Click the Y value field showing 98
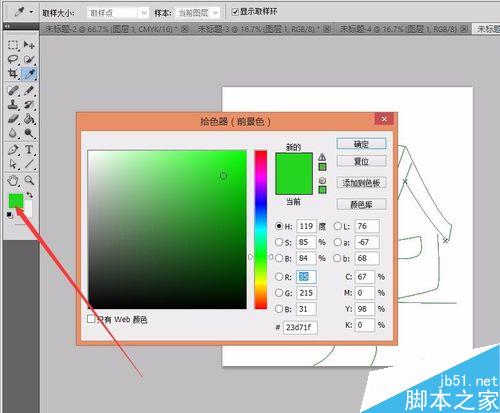This screenshot has height=413, width=500. pos(365,309)
